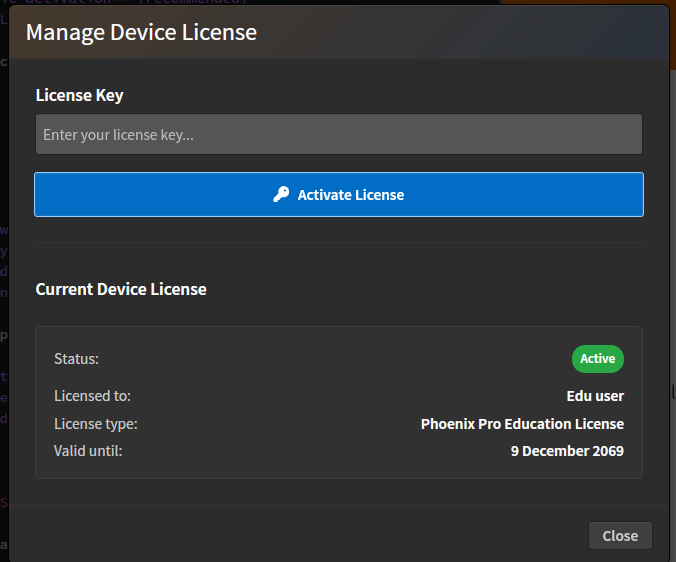Click the Valid until: label
Screen dimensions: 676x562
pyautogui.click(x=88, y=451)
